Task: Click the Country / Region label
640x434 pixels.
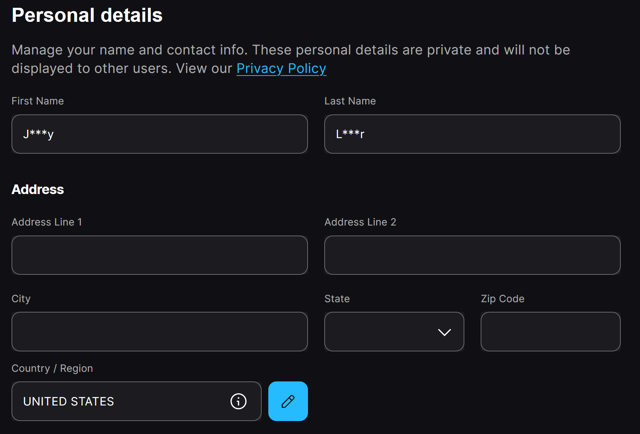Action: [x=52, y=368]
